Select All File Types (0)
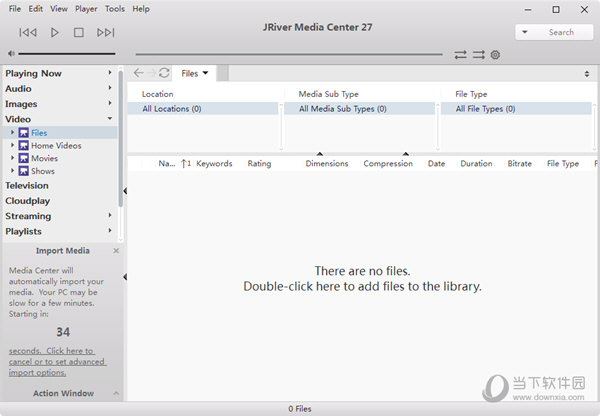This screenshot has width=600, height=416. coord(516,109)
